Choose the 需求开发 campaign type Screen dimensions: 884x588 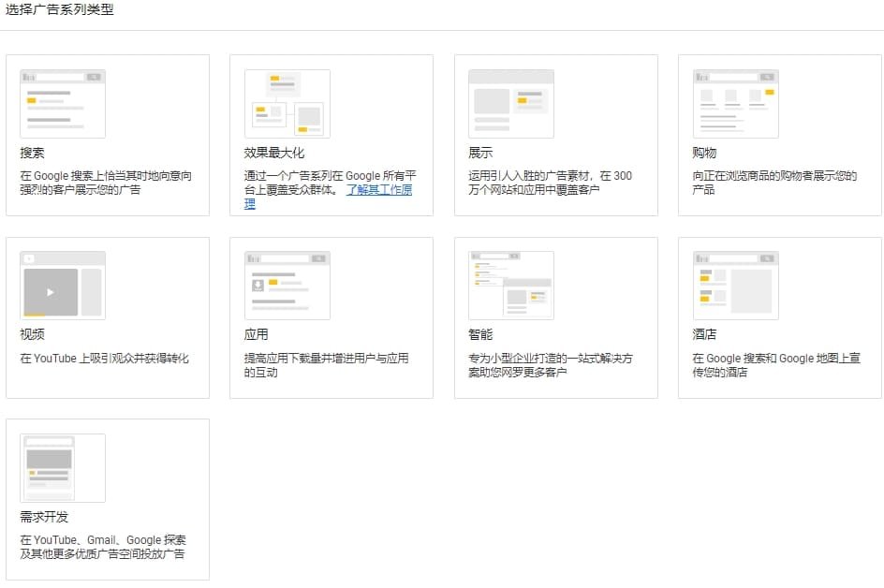(108, 501)
